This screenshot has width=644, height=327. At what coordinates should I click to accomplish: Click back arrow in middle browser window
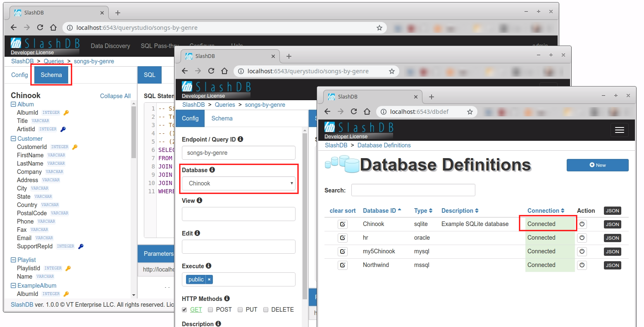[185, 71]
